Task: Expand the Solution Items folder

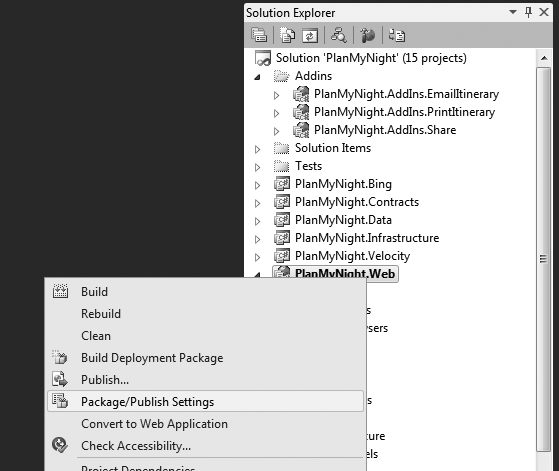Action: (x=257, y=149)
